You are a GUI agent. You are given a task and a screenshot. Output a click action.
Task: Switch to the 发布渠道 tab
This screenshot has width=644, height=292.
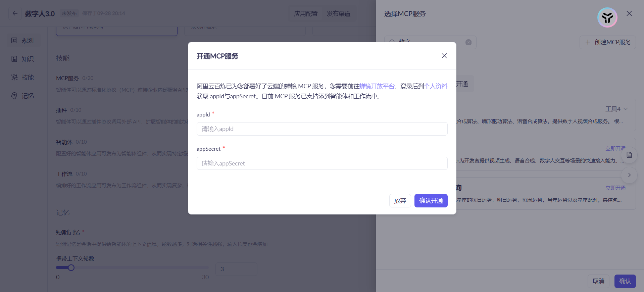(x=339, y=14)
